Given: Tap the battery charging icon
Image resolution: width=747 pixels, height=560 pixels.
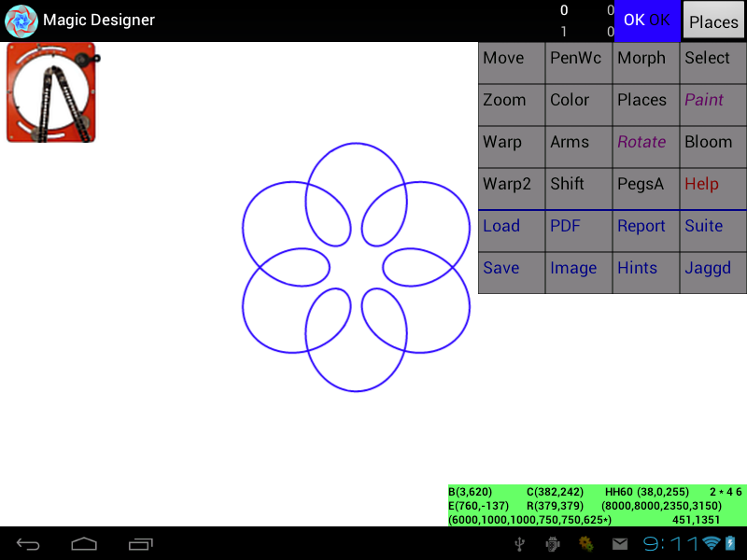Looking at the screenshot, I should click(730, 544).
